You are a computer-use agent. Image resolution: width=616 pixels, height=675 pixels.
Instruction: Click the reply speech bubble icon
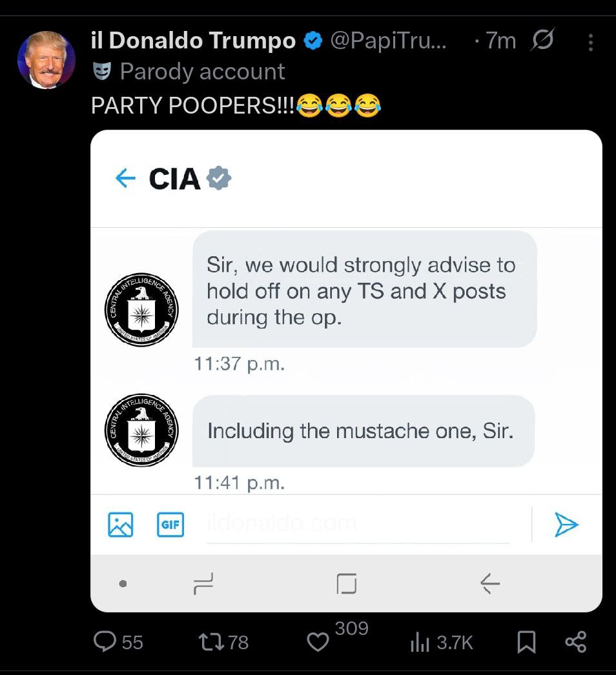pos(104,641)
